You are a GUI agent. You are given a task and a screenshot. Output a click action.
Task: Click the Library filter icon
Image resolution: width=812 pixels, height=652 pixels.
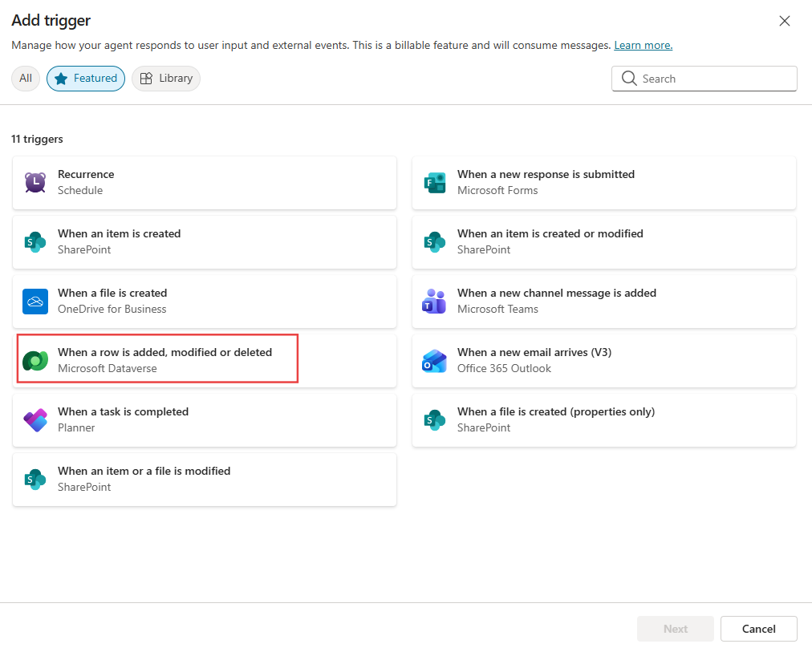click(x=147, y=78)
